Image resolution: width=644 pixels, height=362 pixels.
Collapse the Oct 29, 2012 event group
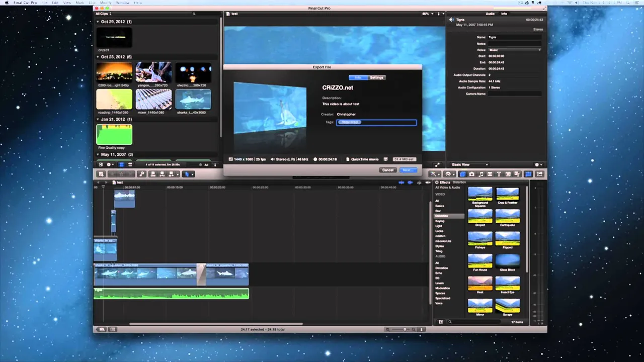click(98, 22)
